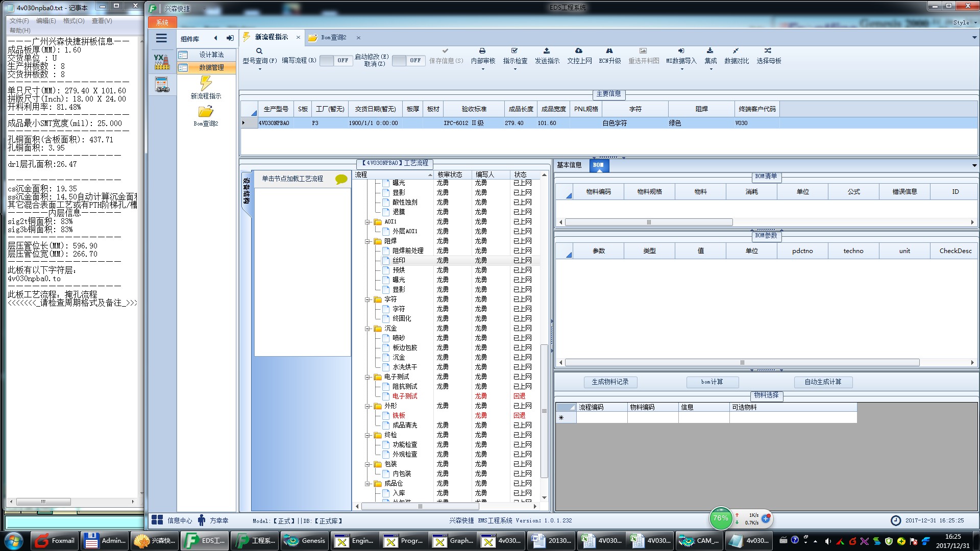Screen dimensions: 980x551
Task: Open the MI数据导入 dropdown arrow
Action: click(682, 69)
